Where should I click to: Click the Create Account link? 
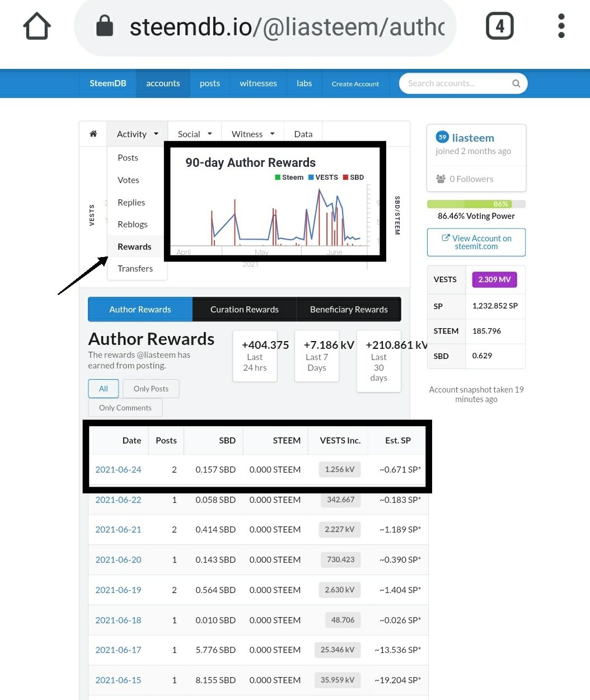click(x=355, y=84)
